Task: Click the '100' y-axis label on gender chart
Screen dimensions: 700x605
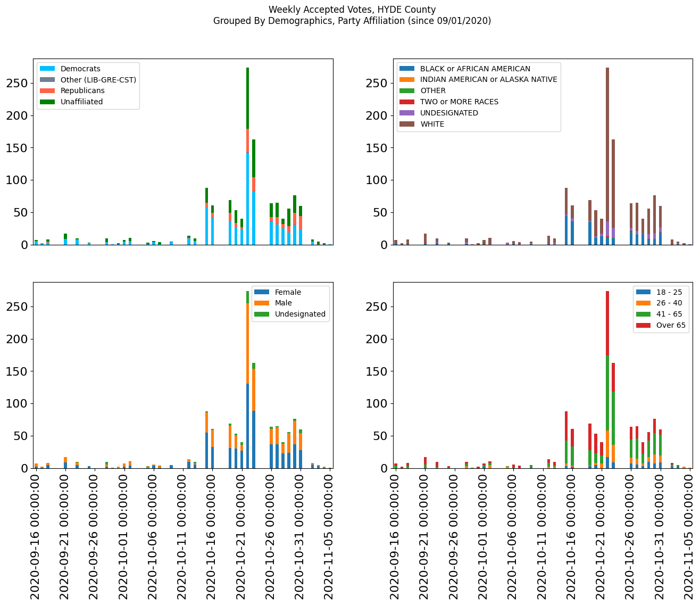Action: [16, 404]
